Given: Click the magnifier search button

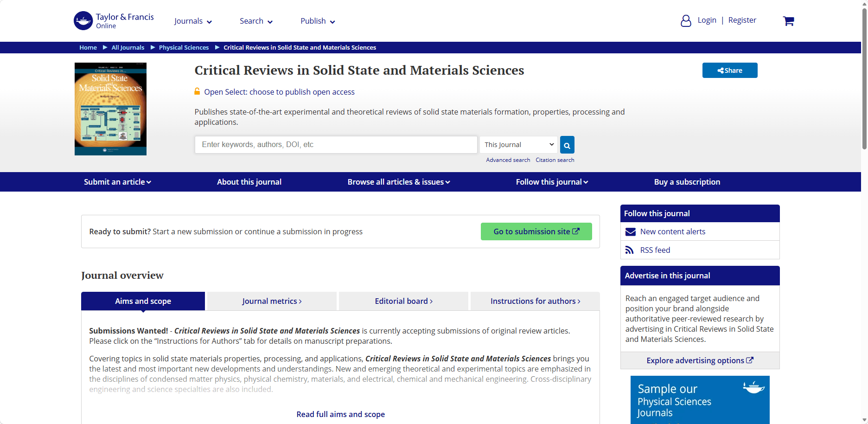Looking at the screenshot, I should (567, 145).
